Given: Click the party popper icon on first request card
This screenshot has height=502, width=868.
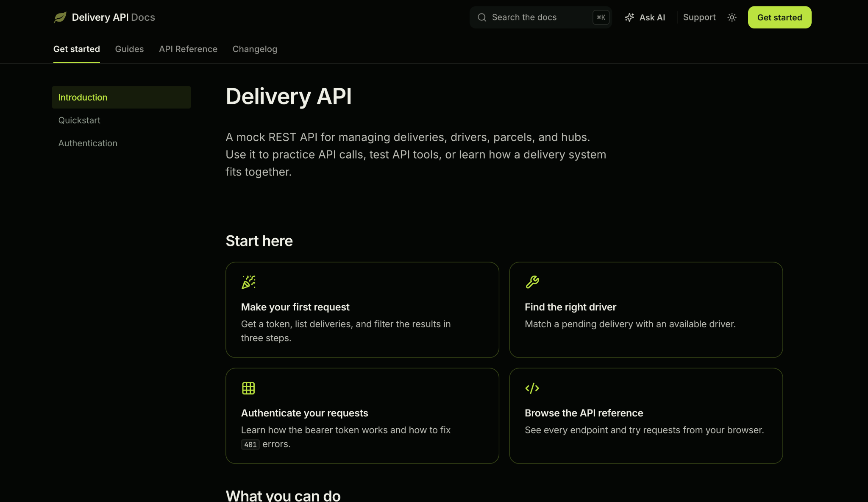Looking at the screenshot, I should [x=248, y=282].
